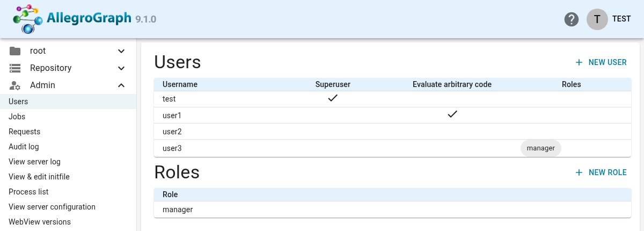Click the Superuser checkmark for test

pyautogui.click(x=333, y=98)
